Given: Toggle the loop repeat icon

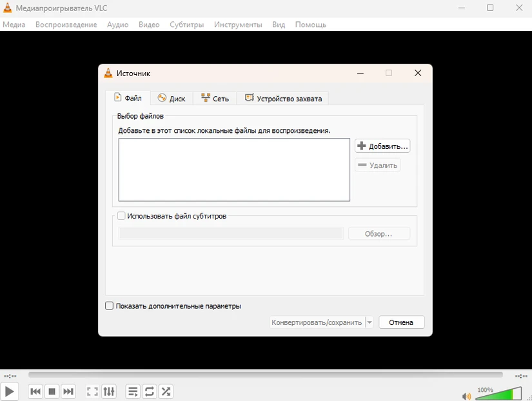Looking at the screenshot, I should coord(150,391).
